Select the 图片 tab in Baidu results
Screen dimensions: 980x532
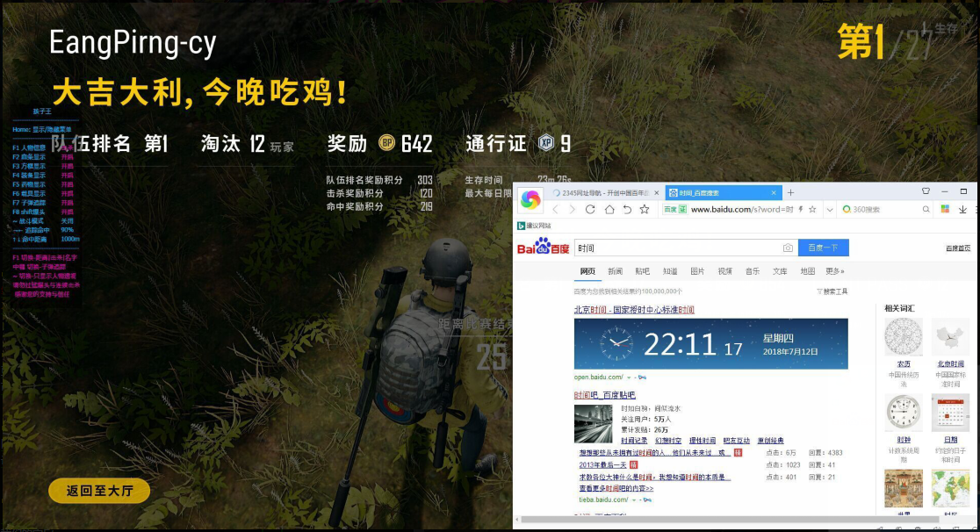[x=697, y=271]
